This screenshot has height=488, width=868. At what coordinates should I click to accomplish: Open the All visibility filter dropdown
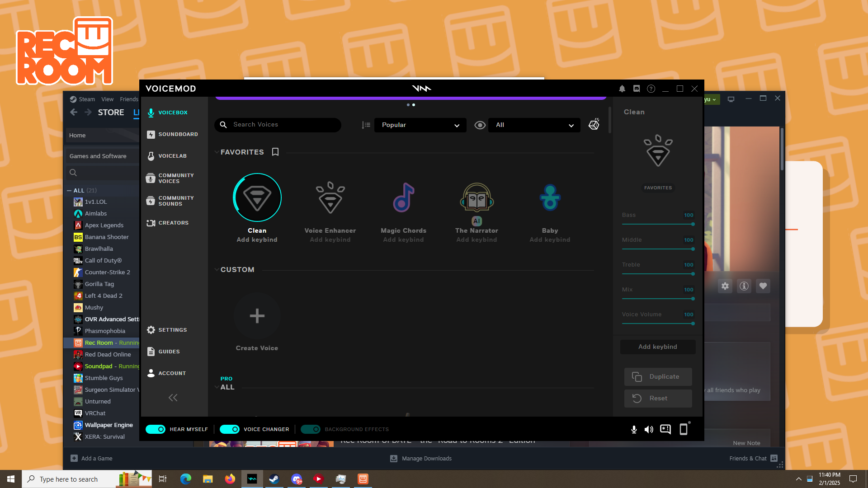(534, 125)
